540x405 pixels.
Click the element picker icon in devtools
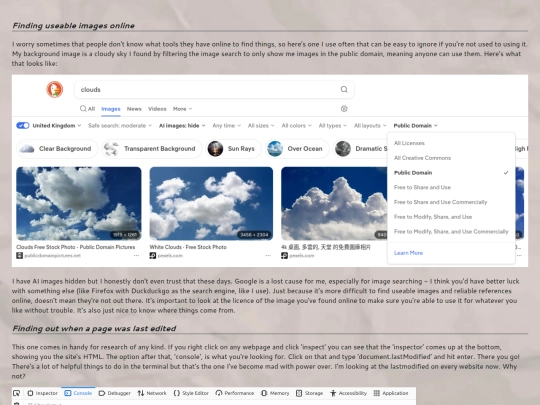tap(17, 393)
